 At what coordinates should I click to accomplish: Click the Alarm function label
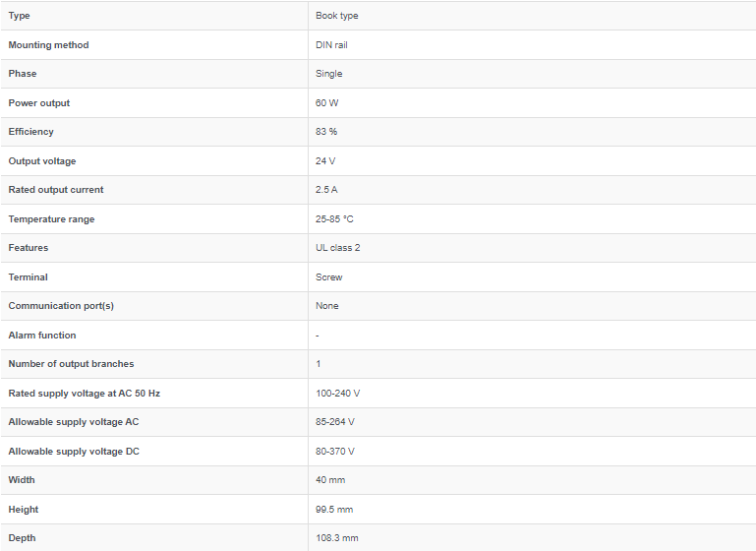pyautogui.click(x=42, y=336)
